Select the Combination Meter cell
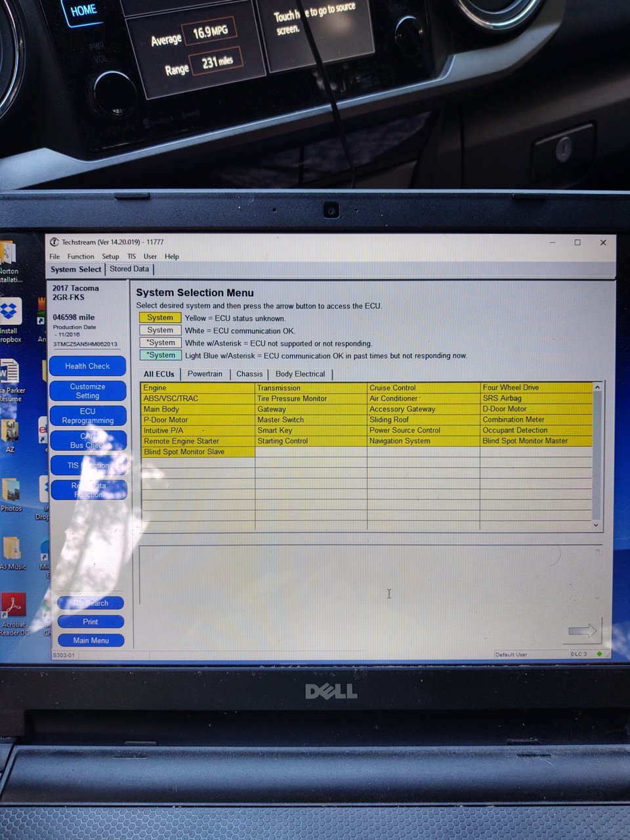630x840 pixels. coord(536,419)
